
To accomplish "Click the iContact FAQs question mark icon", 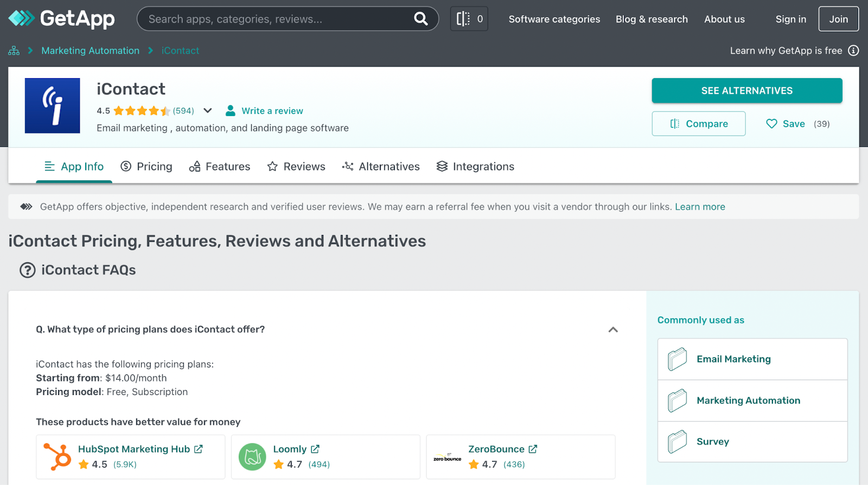I will (x=28, y=270).
